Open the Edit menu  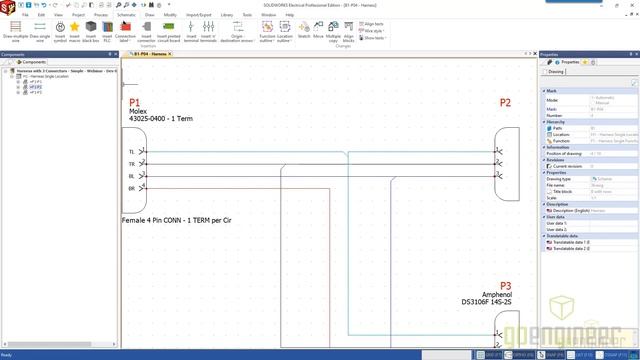point(41,15)
